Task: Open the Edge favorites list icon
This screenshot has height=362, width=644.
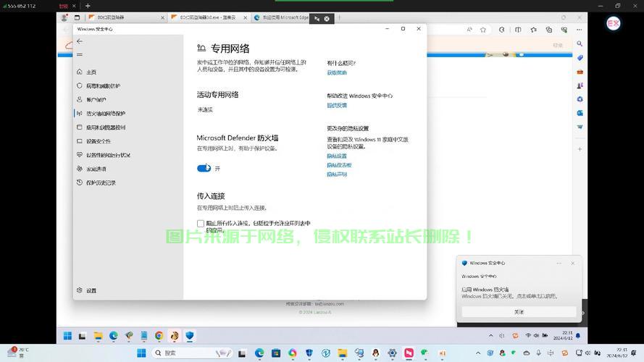Action: pos(533,30)
